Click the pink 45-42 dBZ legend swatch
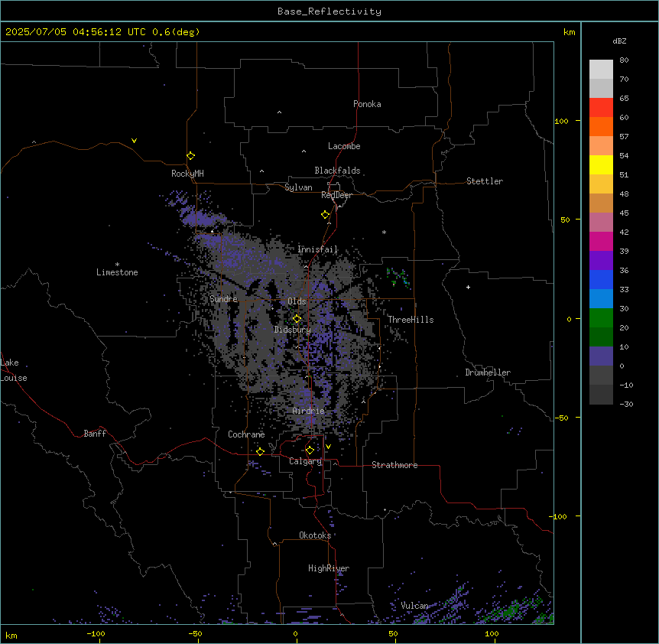 tap(601, 223)
